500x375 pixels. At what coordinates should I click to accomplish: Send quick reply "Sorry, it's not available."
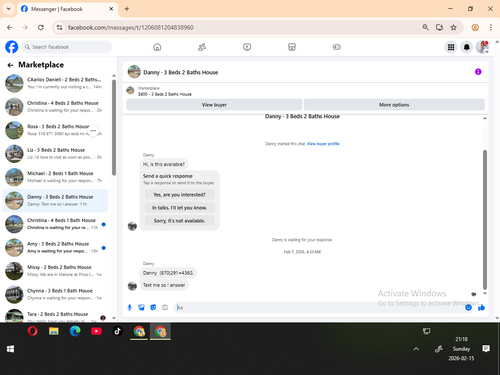click(x=179, y=221)
